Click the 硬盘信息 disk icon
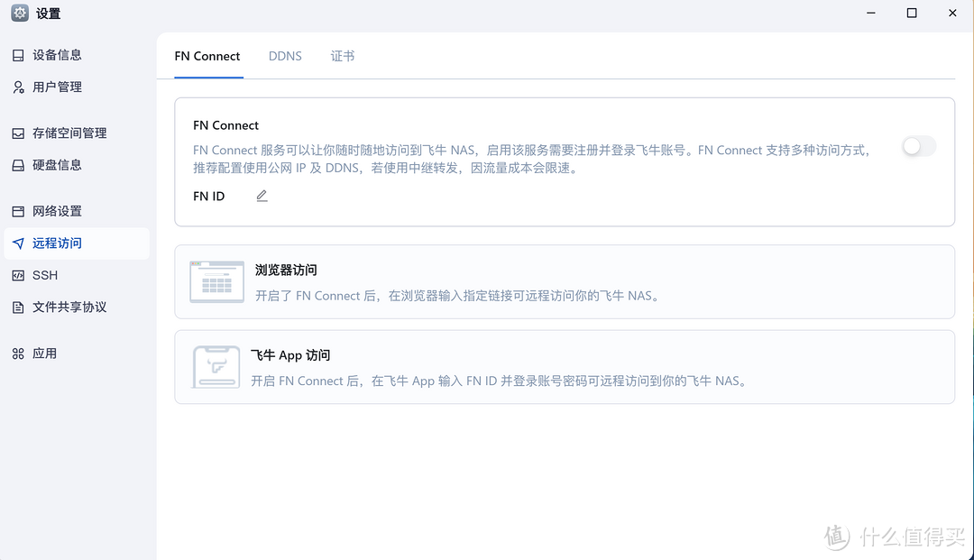 (x=18, y=165)
